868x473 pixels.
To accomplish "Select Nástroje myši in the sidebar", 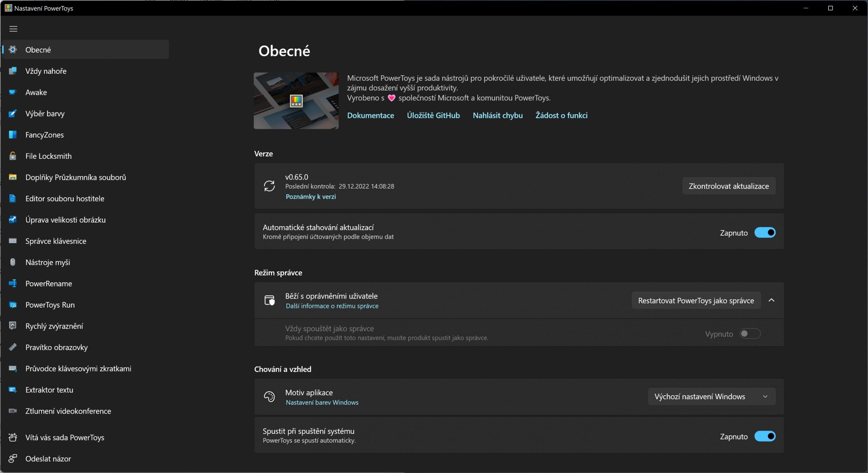I will point(86,262).
